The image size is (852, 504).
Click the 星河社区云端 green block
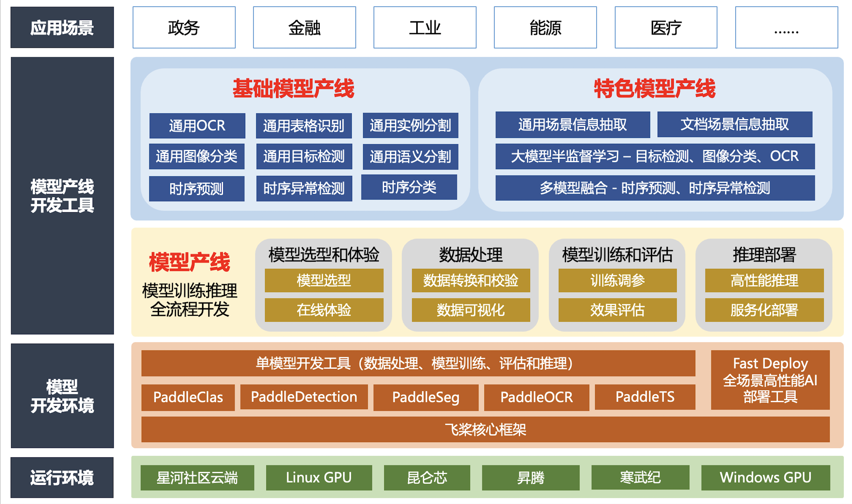click(x=197, y=478)
